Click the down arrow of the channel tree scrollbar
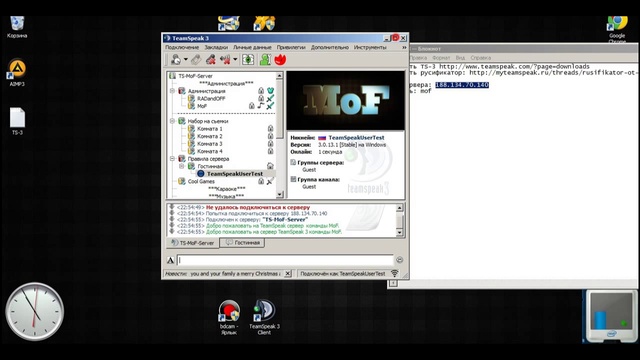 [280, 195]
